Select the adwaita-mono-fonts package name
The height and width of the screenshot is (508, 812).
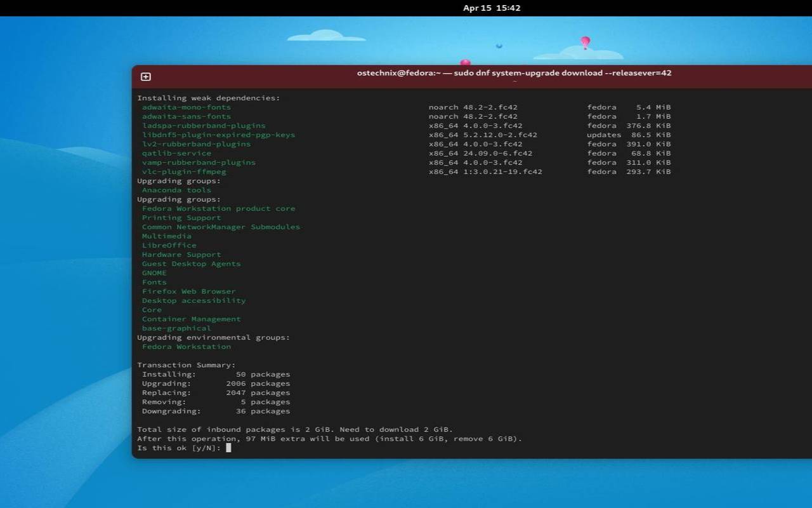click(187, 107)
